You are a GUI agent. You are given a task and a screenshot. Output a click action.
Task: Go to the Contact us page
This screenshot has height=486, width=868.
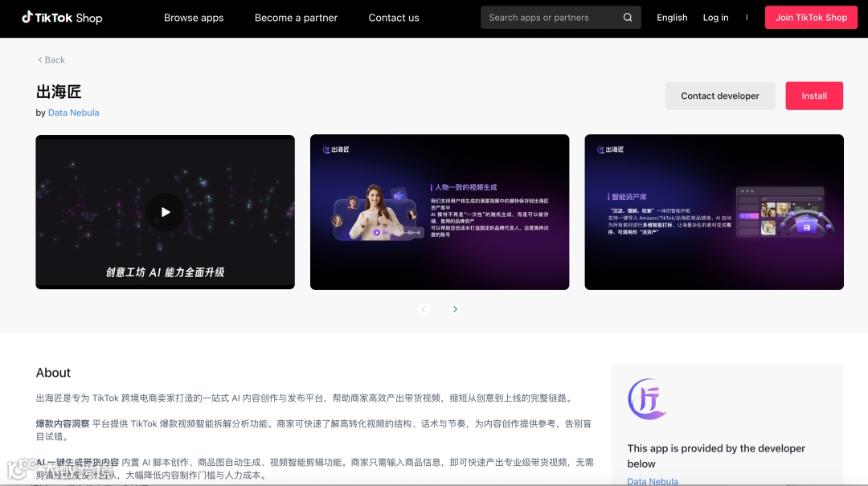(394, 18)
